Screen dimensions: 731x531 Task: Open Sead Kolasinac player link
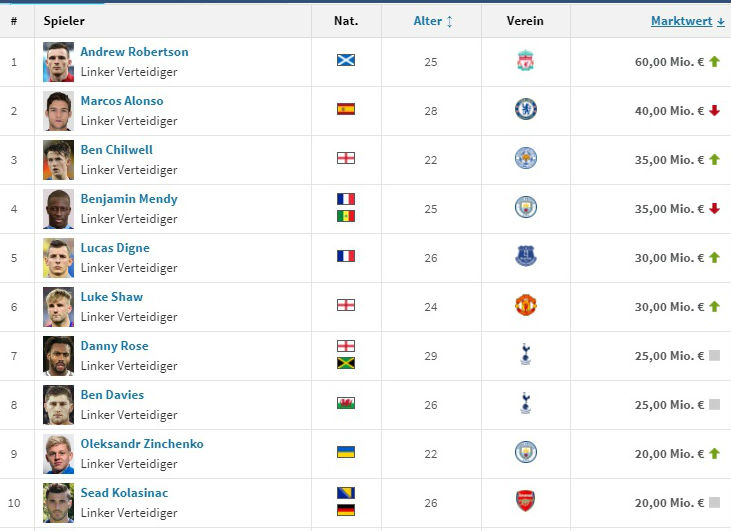(x=126, y=493)
